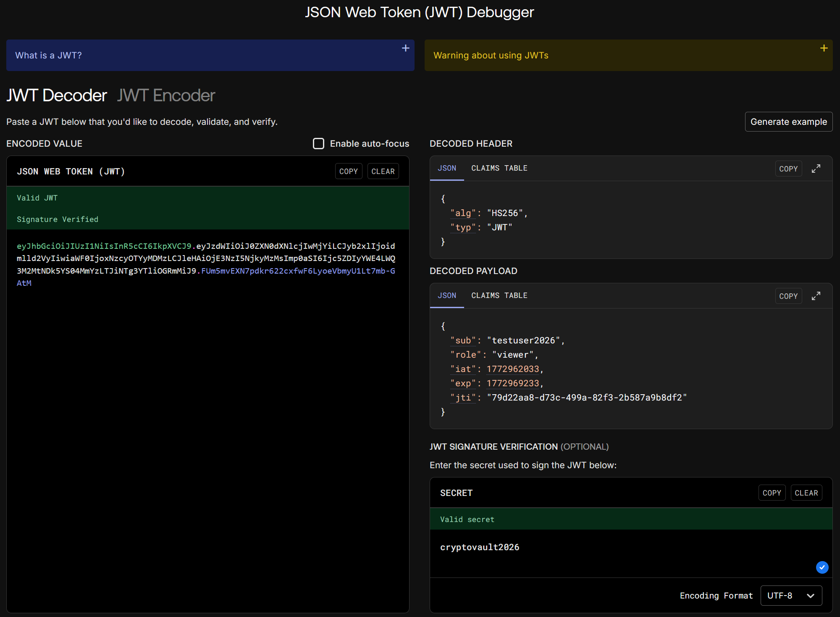Expand the 'Warning about using JWTs' plus icon
The width and height of the screenshot is (840, 617).
pos(824,48)
